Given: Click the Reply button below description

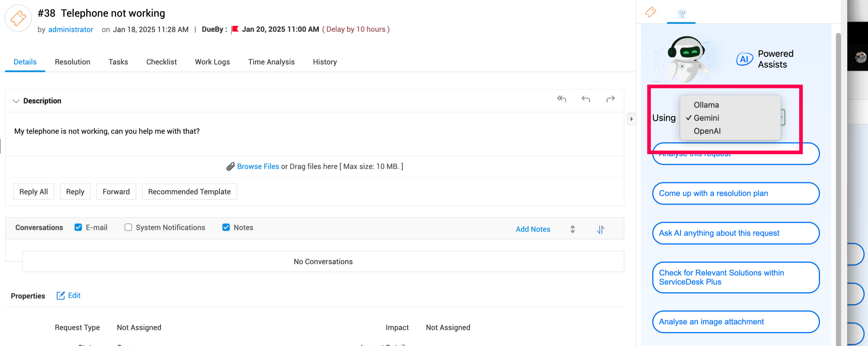Looking at the screenshot, I should pyautogui.click(x=75, y=191).
